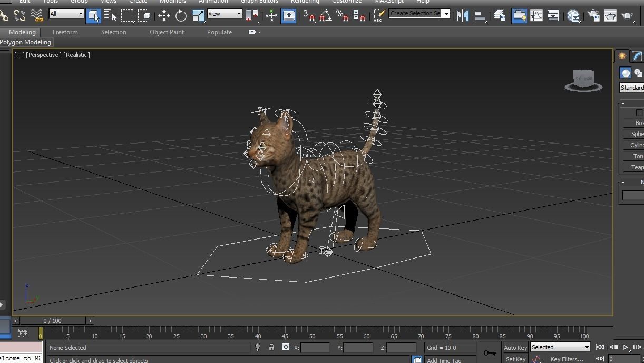The height and width of the screenshot is (363, 644).
Task: Open the MAXScript menu
Action: coord(389,2)
